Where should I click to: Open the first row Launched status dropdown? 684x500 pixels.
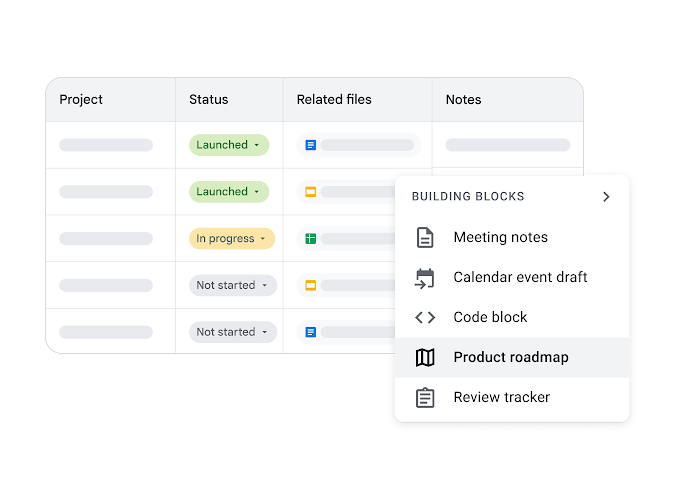tap(229, 145)
